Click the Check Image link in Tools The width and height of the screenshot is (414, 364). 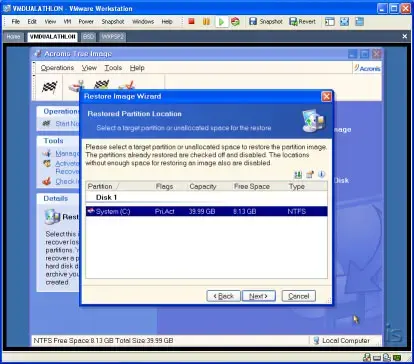click(67, 181)
